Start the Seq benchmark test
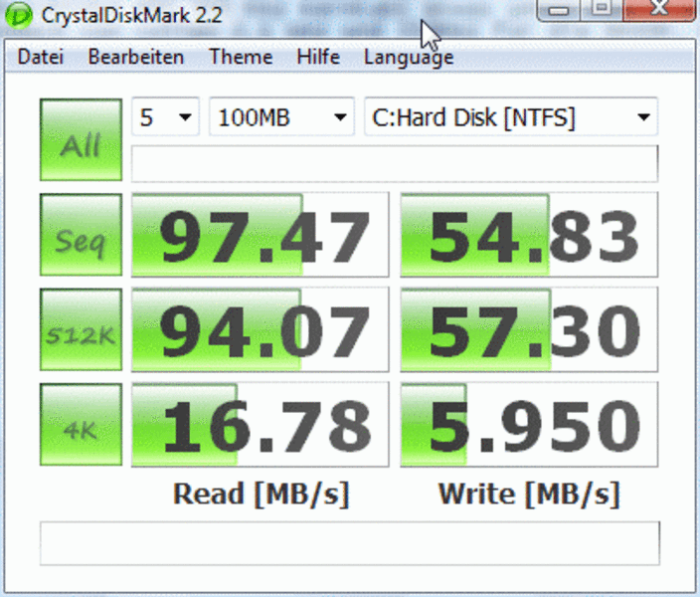700x597 pixels. click(81, 235)
